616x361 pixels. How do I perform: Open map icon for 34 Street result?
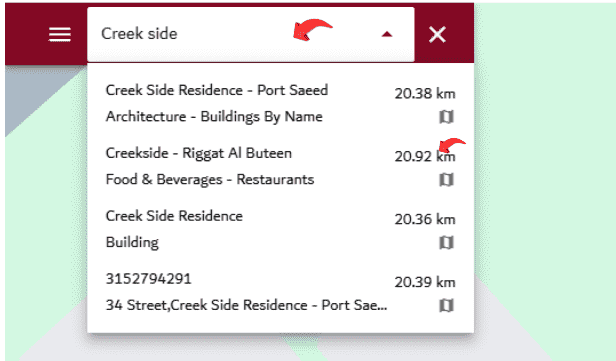pos(446,305)
